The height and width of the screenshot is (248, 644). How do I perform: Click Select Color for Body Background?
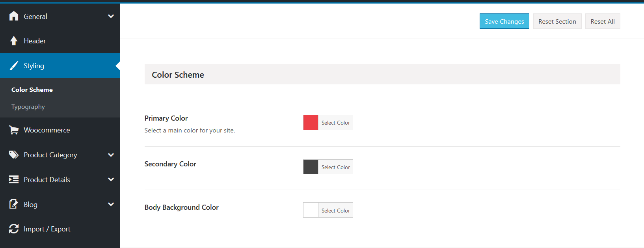click(x=335, y=211)
